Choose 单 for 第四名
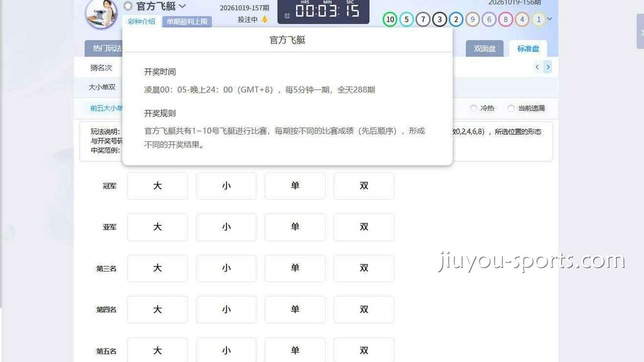Viewport: 644px width, 362px height. 295,310
